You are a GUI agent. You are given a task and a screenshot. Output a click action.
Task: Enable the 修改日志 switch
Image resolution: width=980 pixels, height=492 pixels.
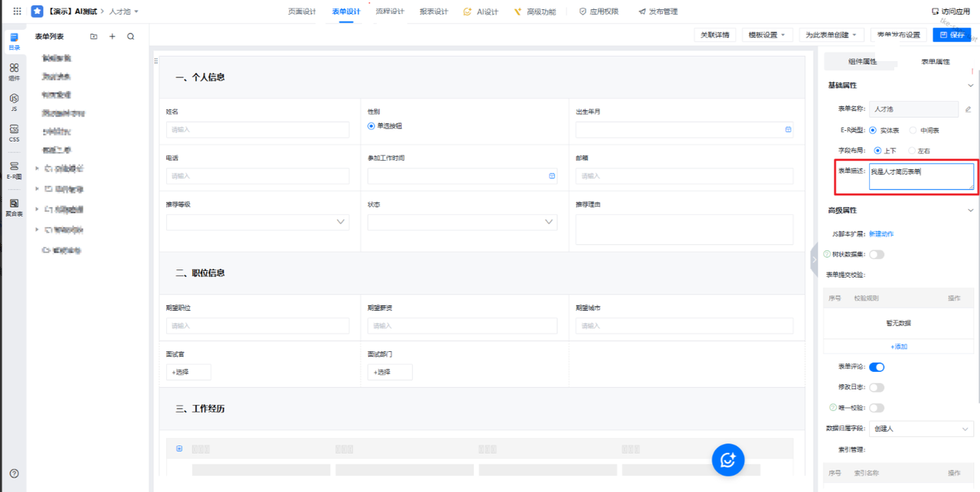click(x=877, y=388)
